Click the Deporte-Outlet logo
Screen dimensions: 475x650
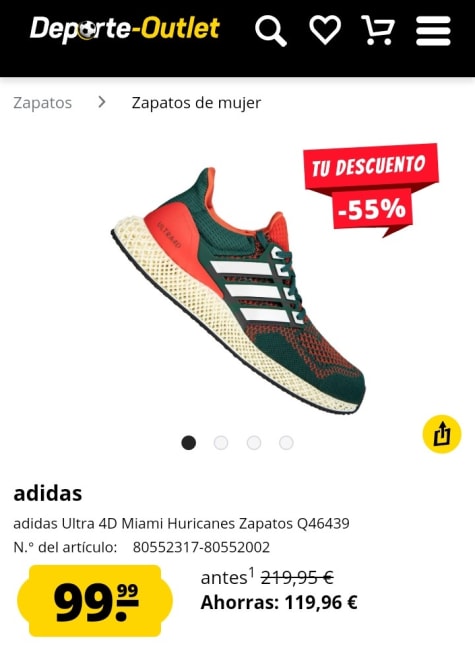(x=125, y=29)
